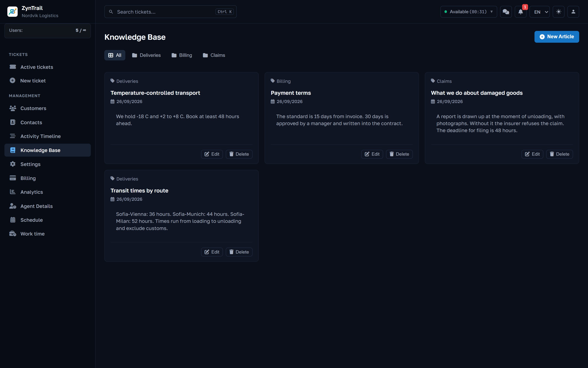The image size is (588, 368).
Task: Open the EN language selector
Action: click(540, 12)
